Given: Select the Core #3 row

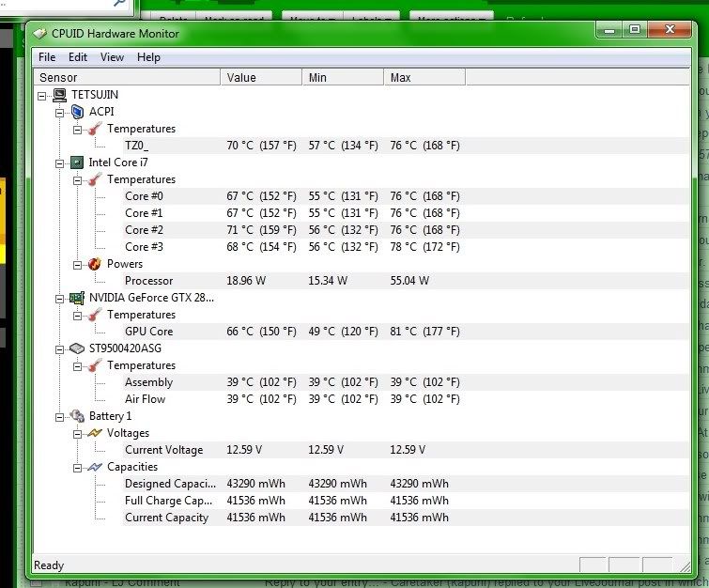Looking at the screenshot, I should tap(406, 247).
